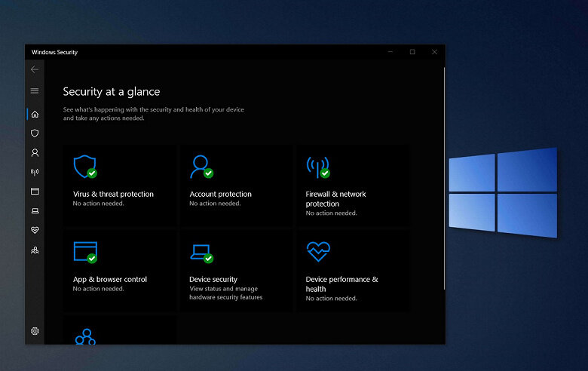
Task: Click the large laptop icon for Device security
Action: coord(201,253)
